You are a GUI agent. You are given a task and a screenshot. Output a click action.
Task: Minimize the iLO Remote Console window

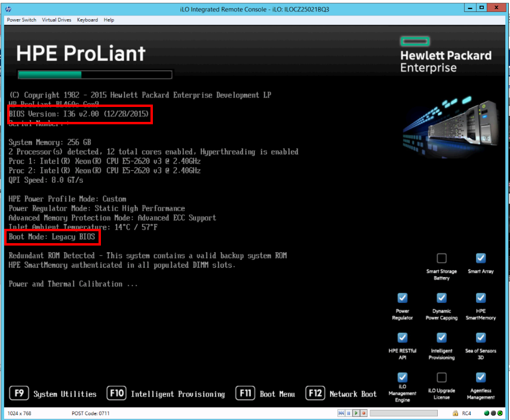(x=470, y=8)
